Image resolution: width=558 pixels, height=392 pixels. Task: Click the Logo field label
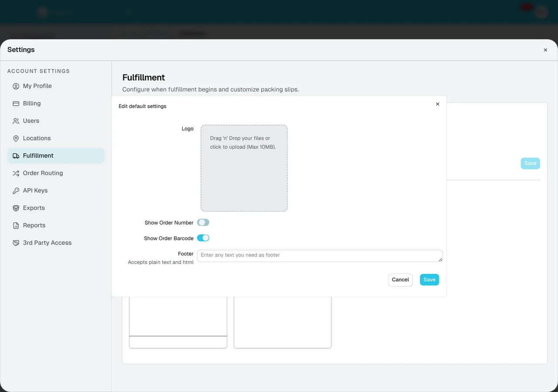(187, 128)
